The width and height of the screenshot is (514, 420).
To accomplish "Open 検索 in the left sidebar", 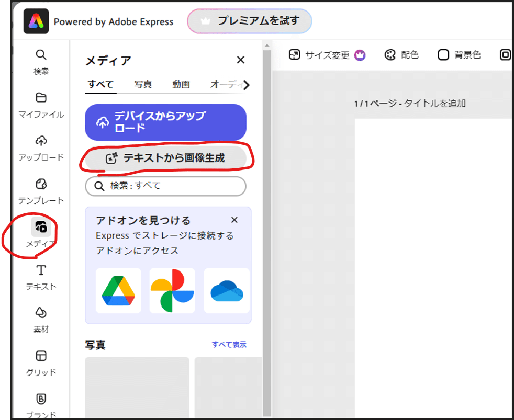I will [x=41, y=62].
